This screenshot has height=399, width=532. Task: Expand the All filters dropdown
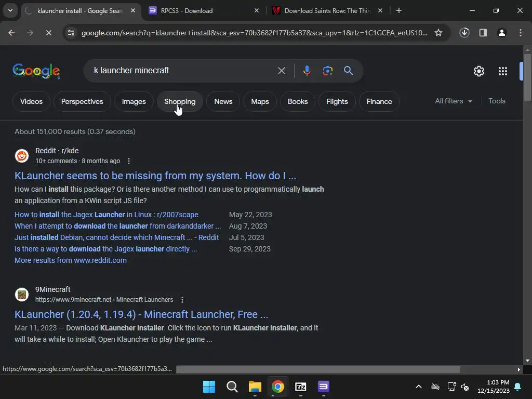point(454,101)
